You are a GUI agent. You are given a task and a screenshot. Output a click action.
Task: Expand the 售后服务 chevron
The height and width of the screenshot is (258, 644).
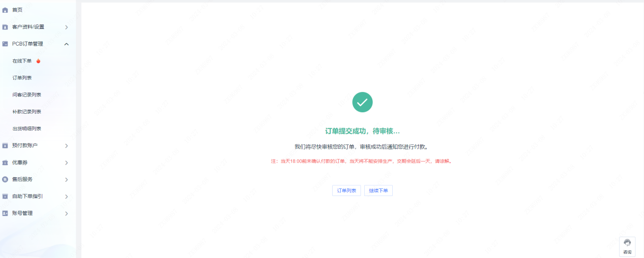(67, 180)
